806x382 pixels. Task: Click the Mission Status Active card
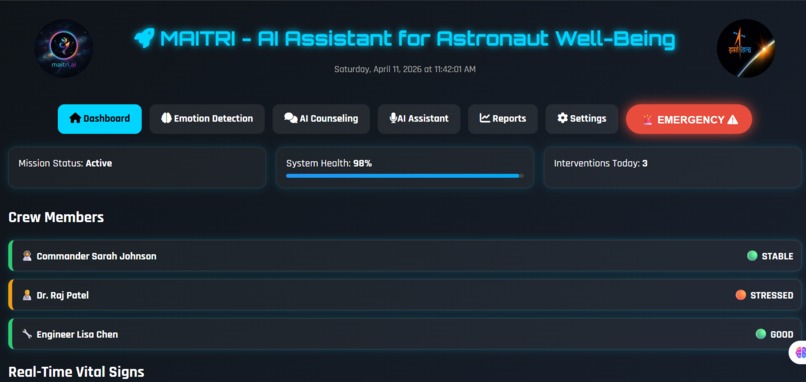137,168
